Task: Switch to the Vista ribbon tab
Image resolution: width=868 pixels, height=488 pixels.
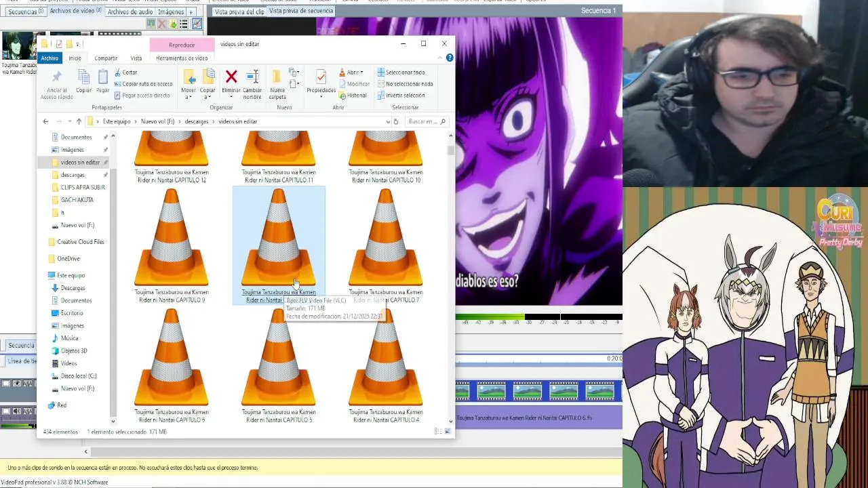Action: 136,58
